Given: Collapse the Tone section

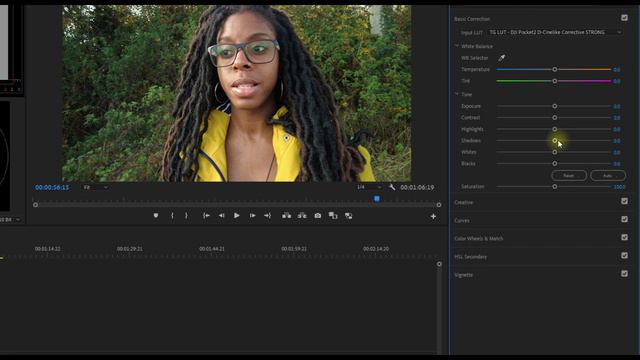Looking at the screenshot, I should click(x=457, y=94).
